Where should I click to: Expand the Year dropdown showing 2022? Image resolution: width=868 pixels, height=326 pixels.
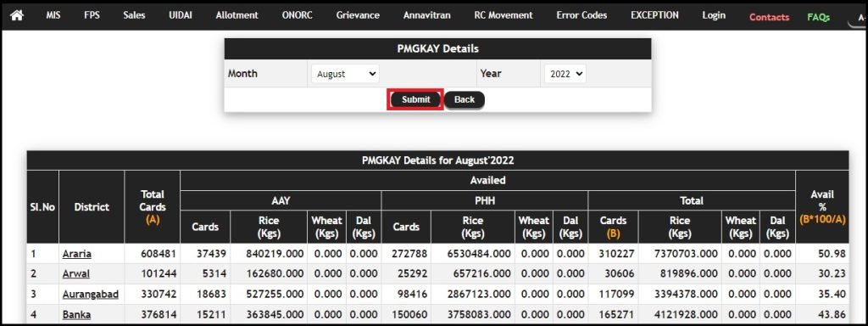coord(565,74)
